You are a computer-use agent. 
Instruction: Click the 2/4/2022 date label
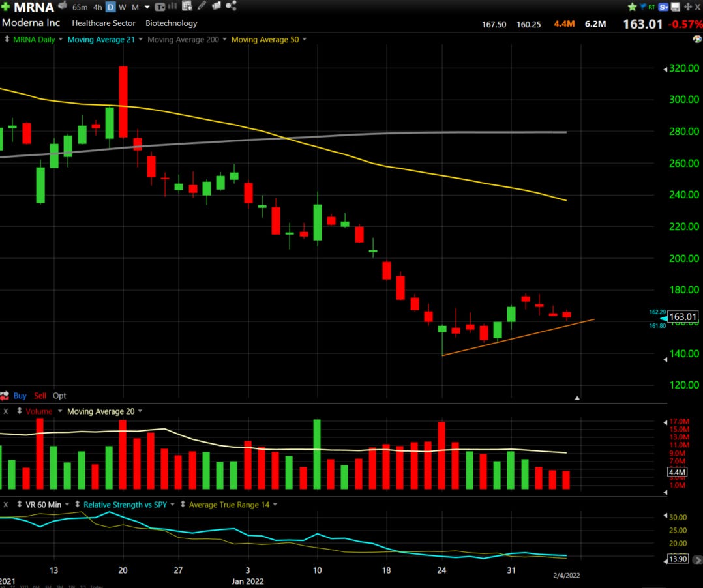click(566, 575)
